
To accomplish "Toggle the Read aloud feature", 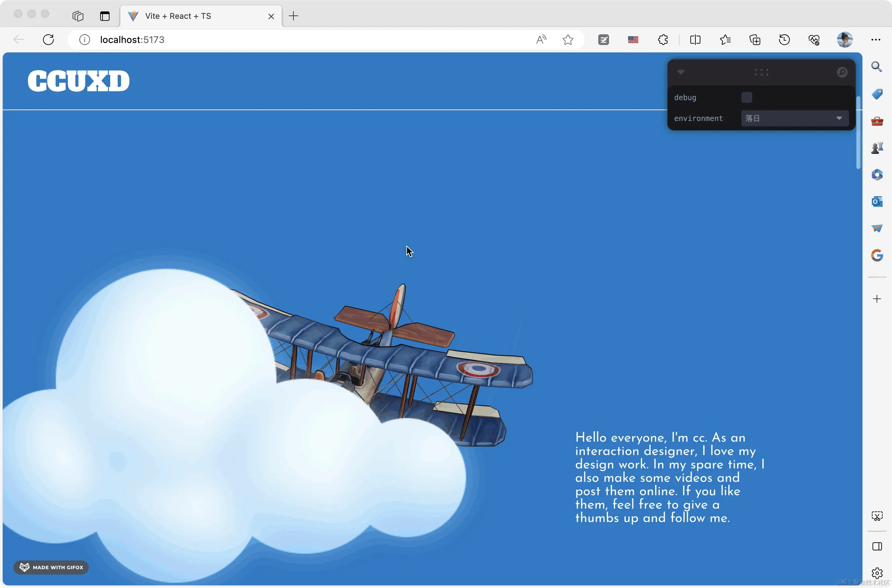I will click(541, 39).
